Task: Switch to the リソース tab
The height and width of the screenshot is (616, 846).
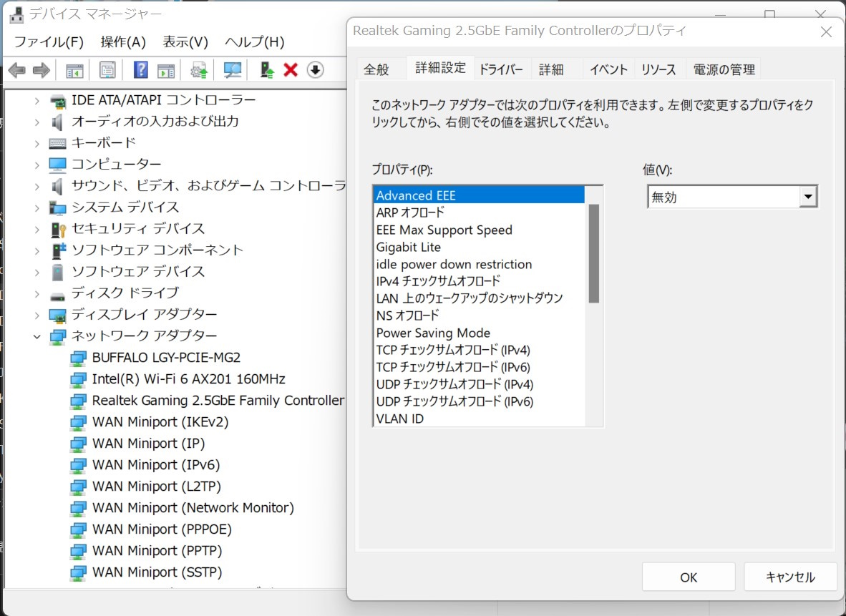Action: coord(658,69)
